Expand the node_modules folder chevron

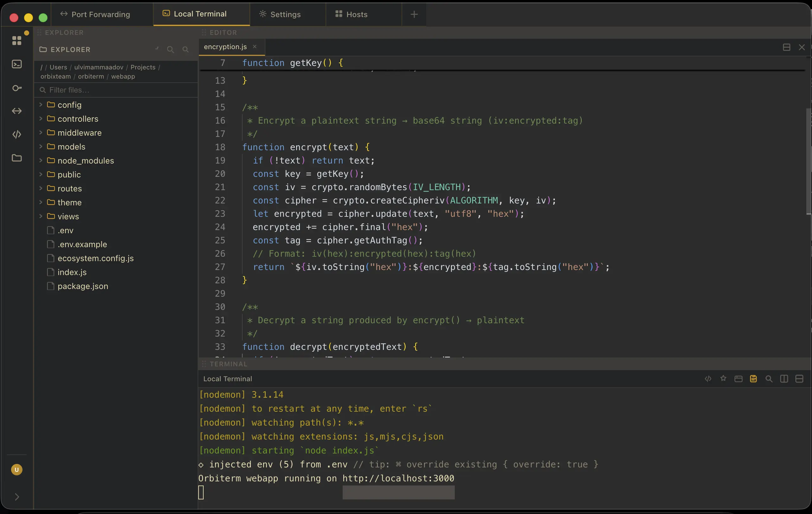(41, 160)
